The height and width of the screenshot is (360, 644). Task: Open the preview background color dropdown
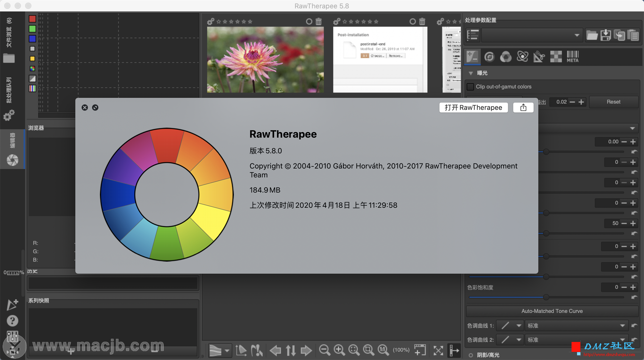[x=220, y=350]
